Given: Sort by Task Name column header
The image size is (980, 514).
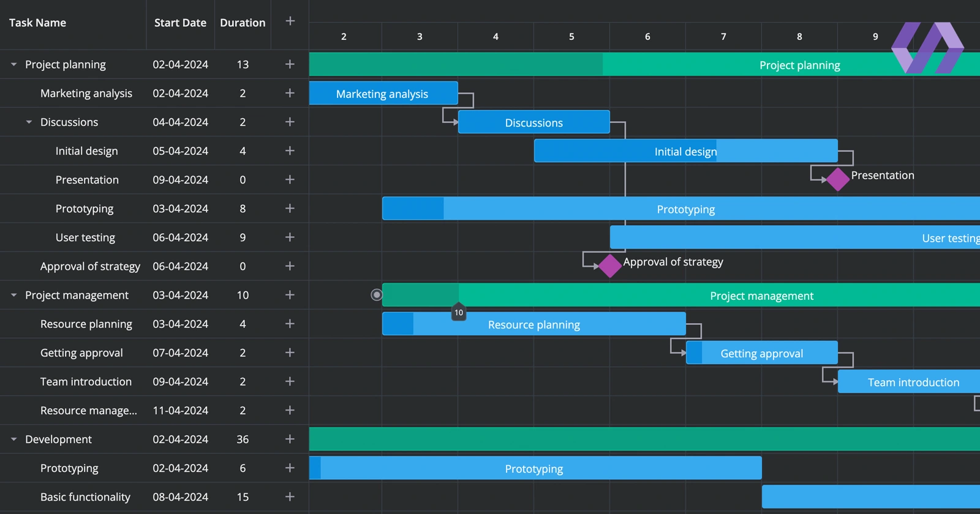Looking at the screenshot, I should click(x=37, y=23).
